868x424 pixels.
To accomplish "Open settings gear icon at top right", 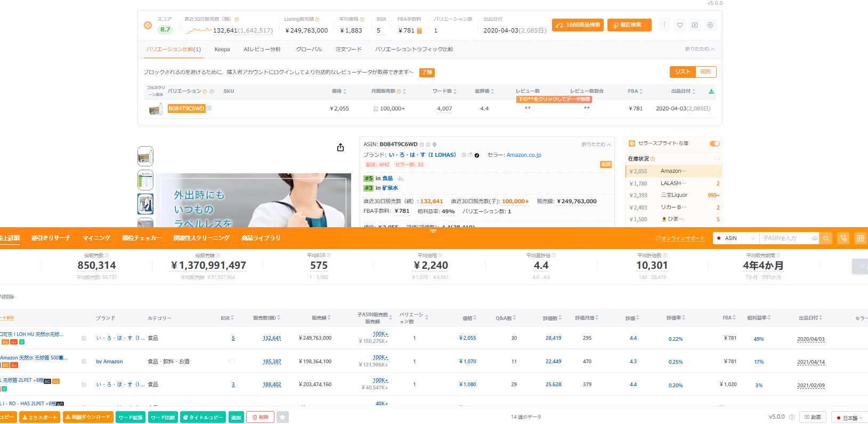I will tap(710, 25).
